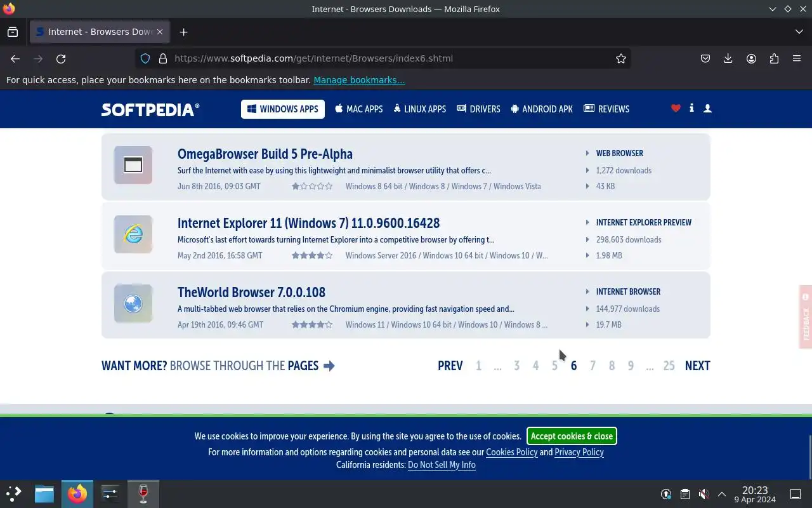Open the DRIVERS menu
Image resolution: width=812 pixels, height=508 pixels.
(478, 109)
